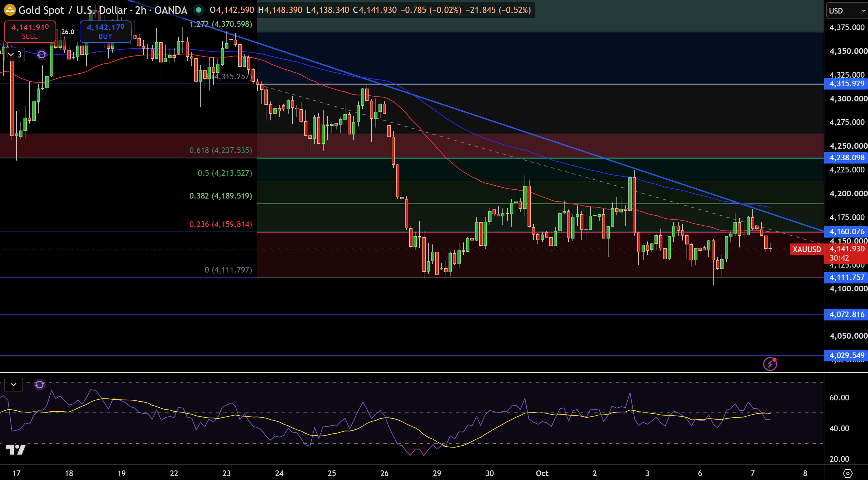Click the green market status dot
This screenshot has height=480, width=868.
[199, 10]
